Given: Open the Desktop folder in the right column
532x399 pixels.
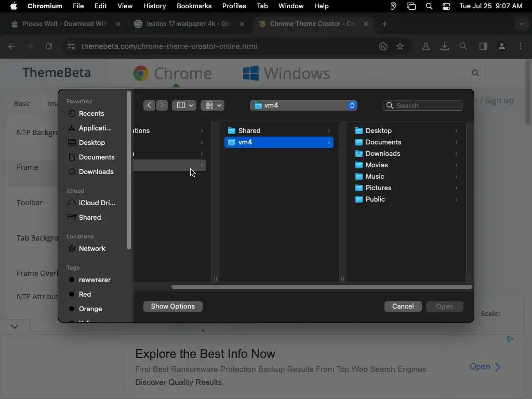Looking at the screenshot, I should pos(406,130).
